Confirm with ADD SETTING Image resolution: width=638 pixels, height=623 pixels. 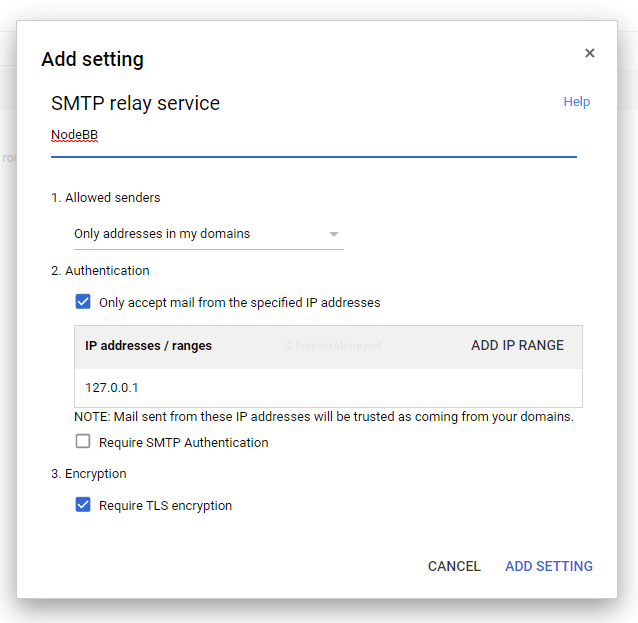pos(548,566)
